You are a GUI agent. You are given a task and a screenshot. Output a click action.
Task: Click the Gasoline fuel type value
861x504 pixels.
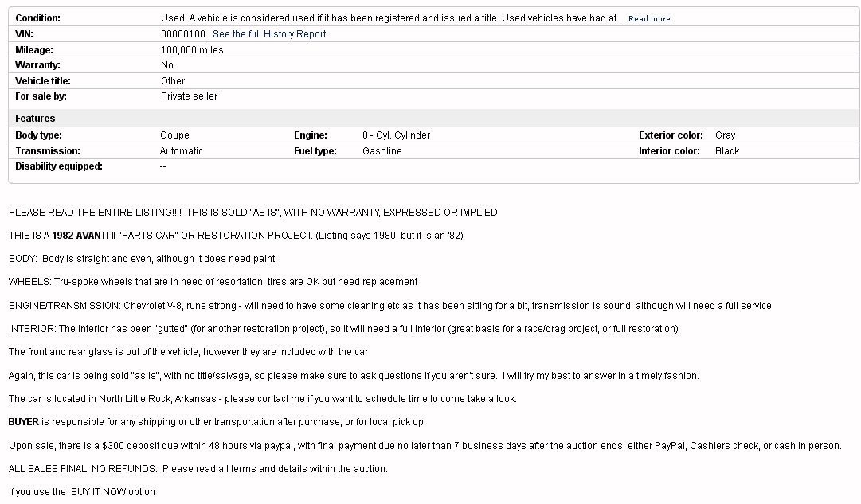(x=382, y=151)
